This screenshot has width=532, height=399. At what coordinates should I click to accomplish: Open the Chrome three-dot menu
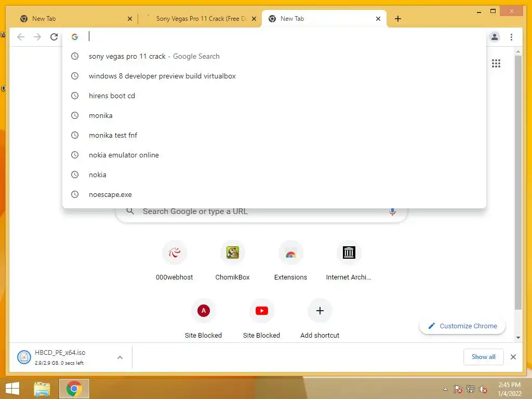511,37
